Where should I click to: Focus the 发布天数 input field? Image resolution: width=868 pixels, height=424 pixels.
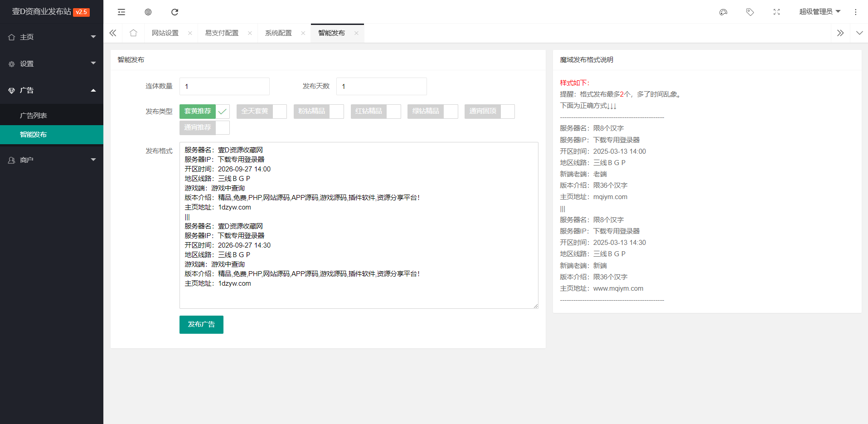point(382,86)
